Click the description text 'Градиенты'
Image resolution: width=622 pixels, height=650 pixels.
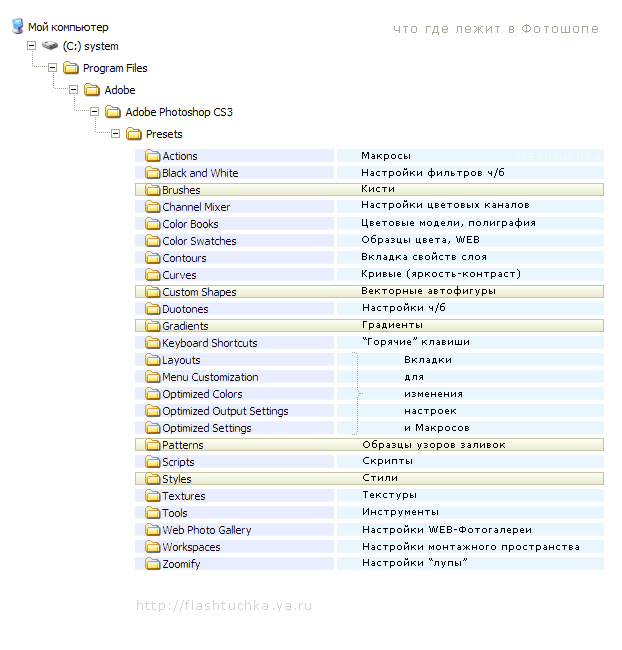(392, 325)
